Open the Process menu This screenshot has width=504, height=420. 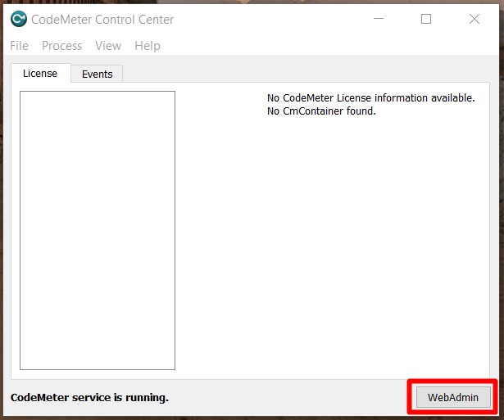(x=61, y=46)
